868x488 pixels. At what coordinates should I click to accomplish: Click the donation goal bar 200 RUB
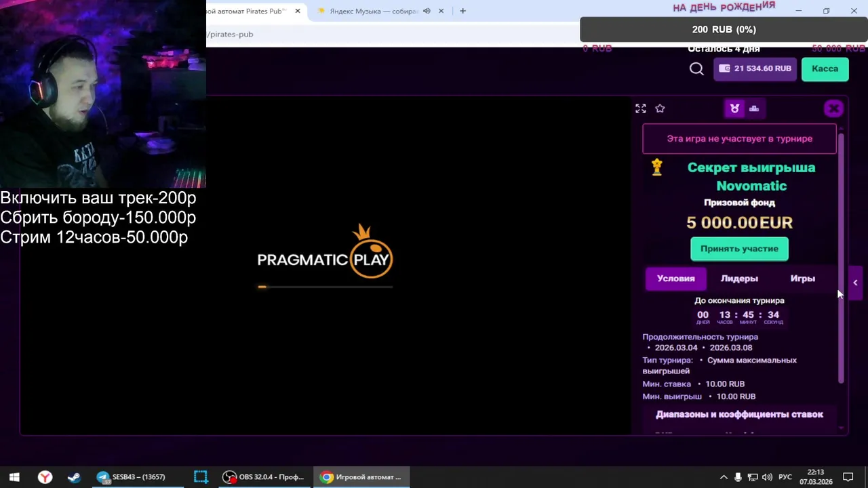tap(724, 29)
